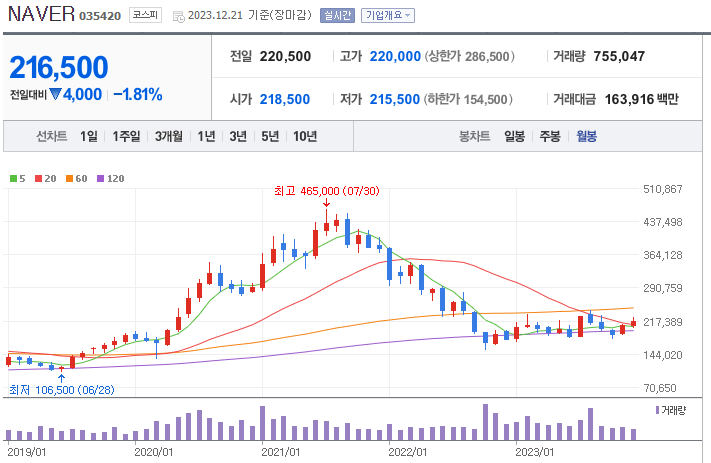
Task: Switch to 일봉 daily candle chart
Action: pyautogui.click(x=515, y=136)
